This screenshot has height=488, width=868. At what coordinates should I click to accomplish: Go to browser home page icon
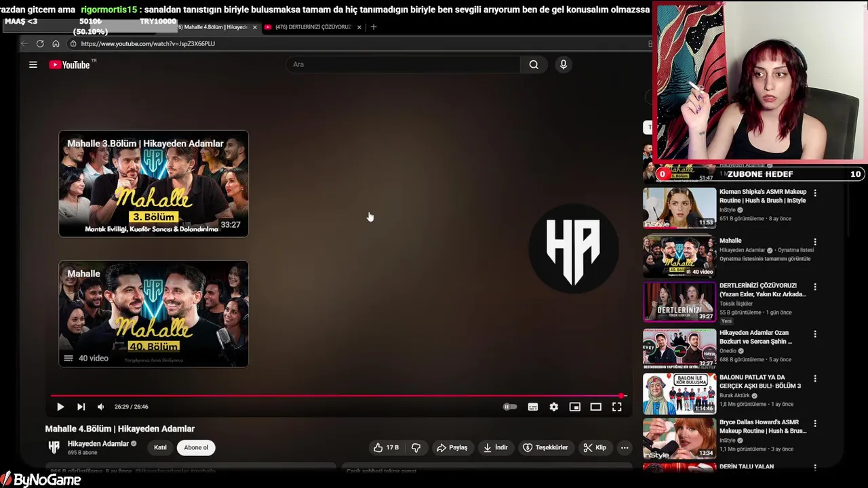[56, 43]
